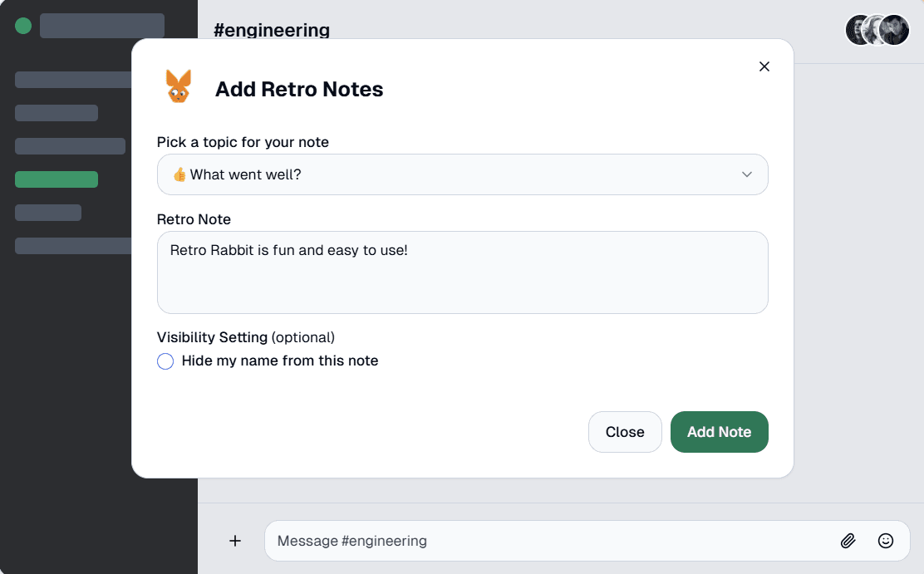Click the Retro Rabbit fox logo

179,86
